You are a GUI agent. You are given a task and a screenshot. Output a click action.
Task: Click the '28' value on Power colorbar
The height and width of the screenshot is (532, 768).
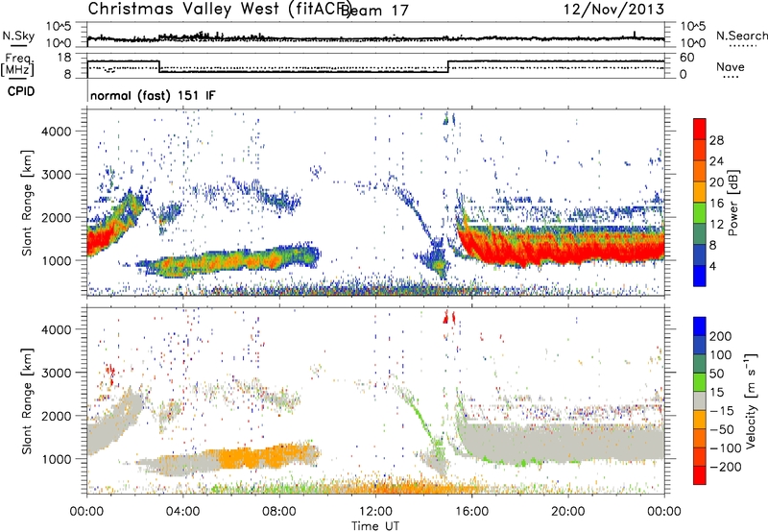point(716,140)
